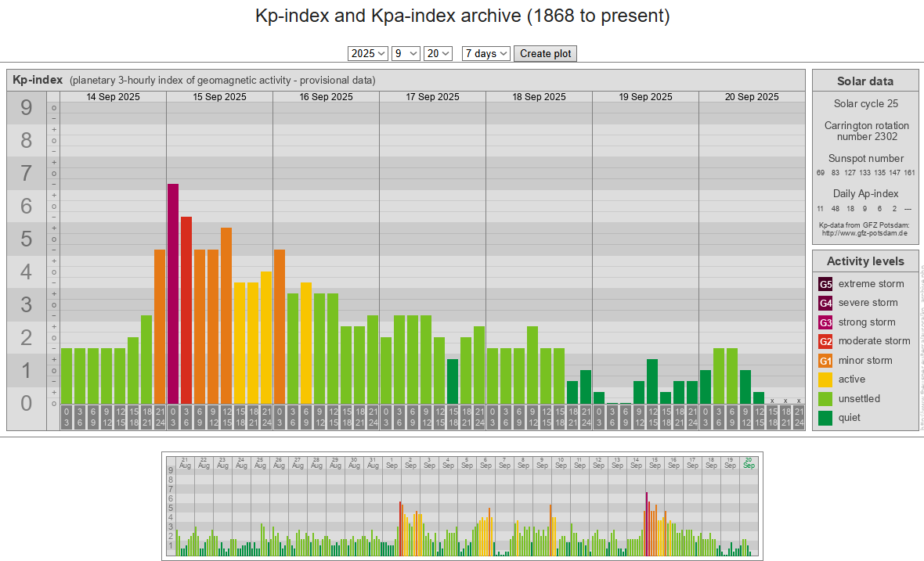Click the G1 minor storm legend icon
This screenshot has height=561, width=924.
point(825,361)
